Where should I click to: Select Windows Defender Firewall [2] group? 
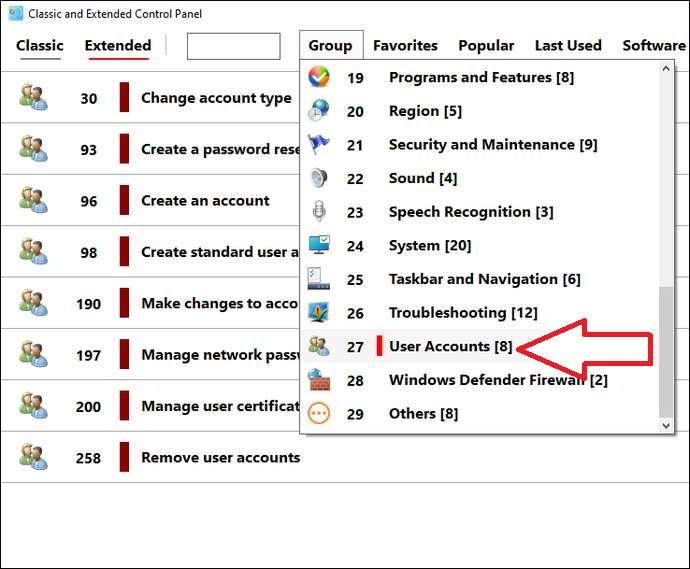(498, 380)
